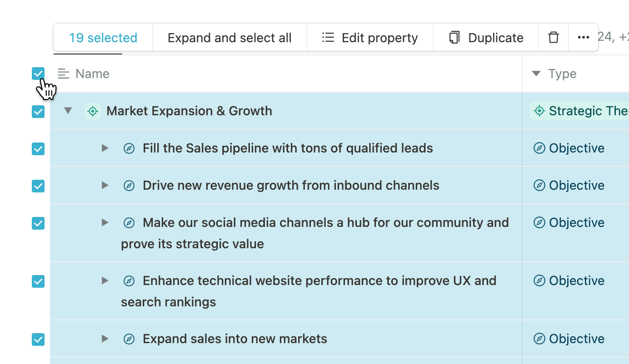Expand the Fill the Sales pipeline objective
The image size is (629, 364).
tap(105, 148)
